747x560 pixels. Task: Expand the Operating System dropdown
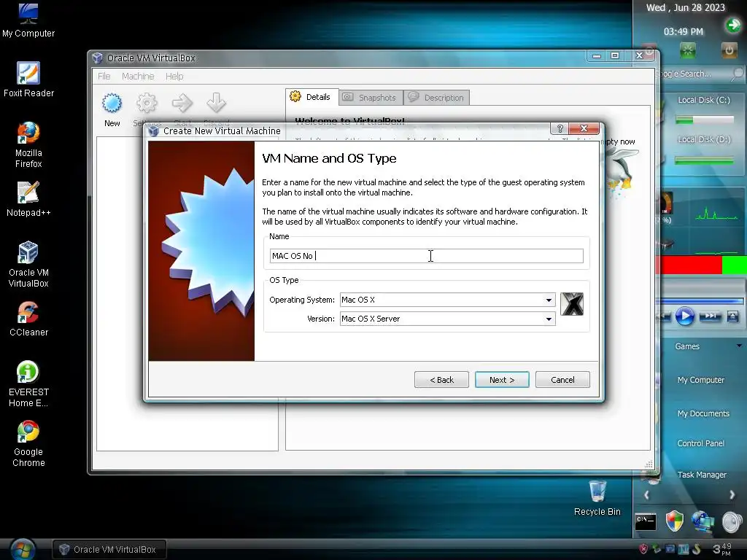click(549, 300)
